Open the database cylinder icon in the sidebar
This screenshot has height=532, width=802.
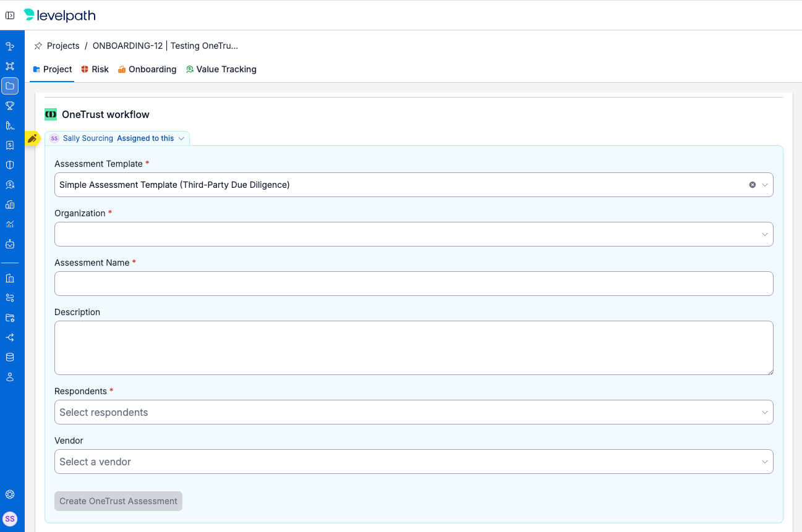click(10, 357)
